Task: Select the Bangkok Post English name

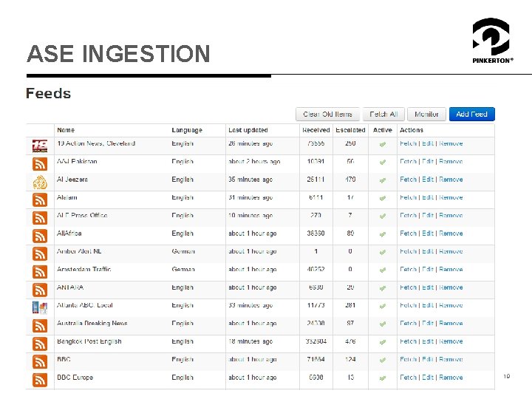Action: coord(89,341)
